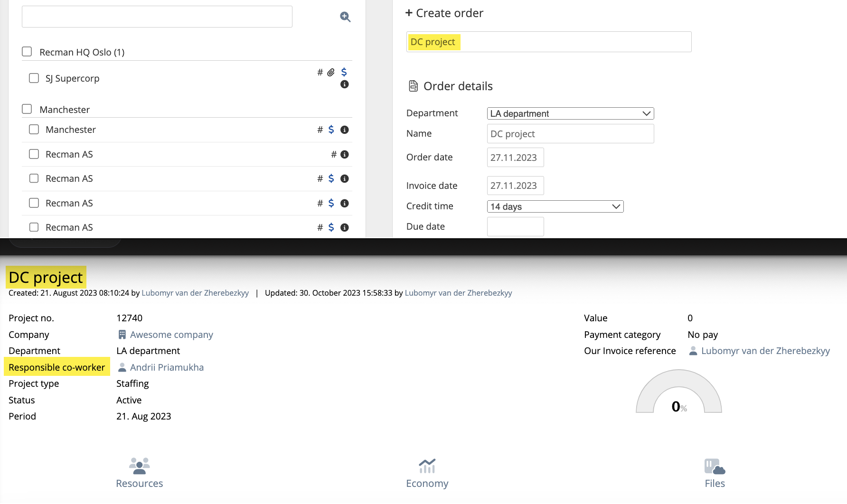Check the Recman HQ Oslo (1) checkbox
Viewport: 847px width, 504px height.
(x=27, y=52)
